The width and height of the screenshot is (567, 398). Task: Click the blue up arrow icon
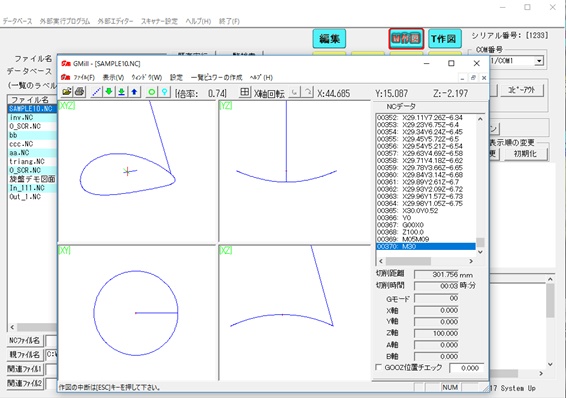tap(134, 92)
